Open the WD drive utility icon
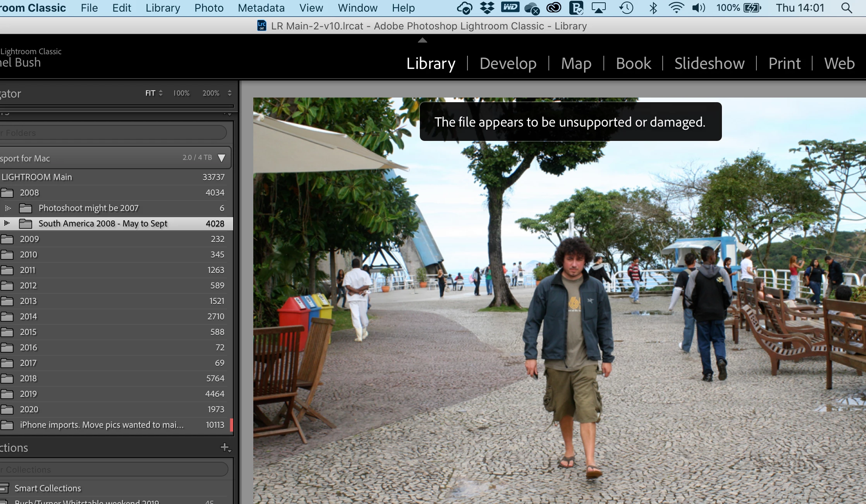The image size is (866, 504). pos(510,8)
